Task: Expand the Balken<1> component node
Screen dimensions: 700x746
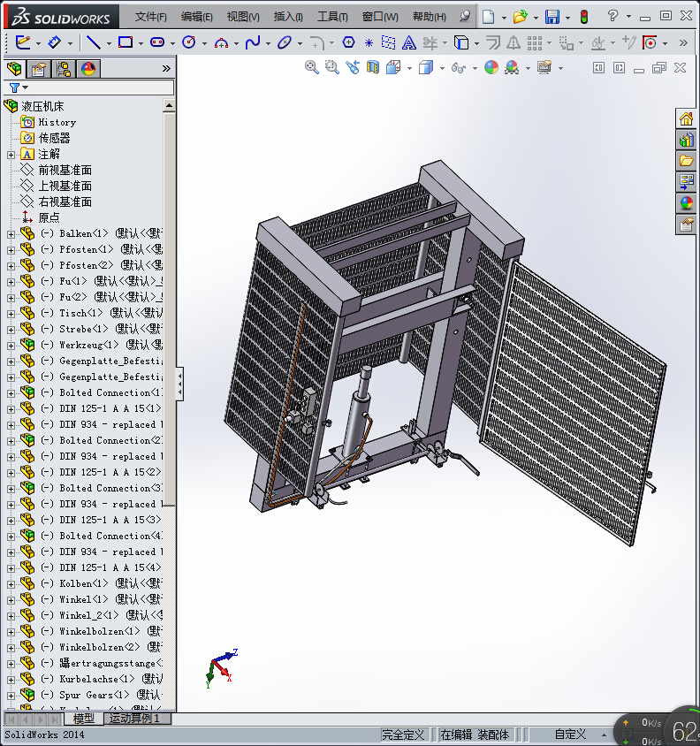Action: pyautogui.click(x=11, y=234)
